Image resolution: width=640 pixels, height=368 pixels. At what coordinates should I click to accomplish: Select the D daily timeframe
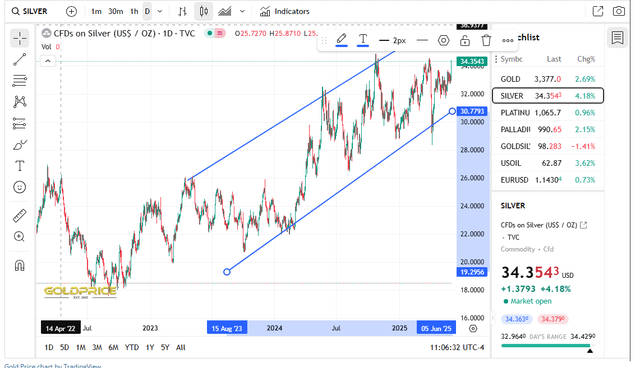pos(147,11)
